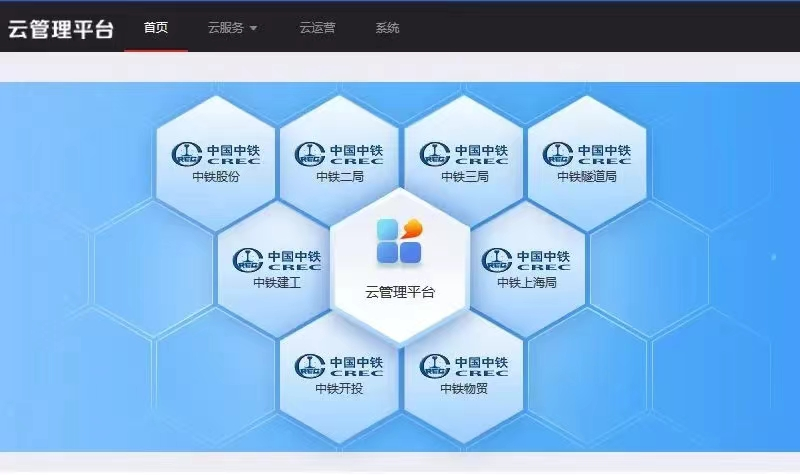Click the 中铁物贸 label text
Image resolution: width=800 pixels, height=475 pixels.
pyautogui.click(x=464, y=389)
